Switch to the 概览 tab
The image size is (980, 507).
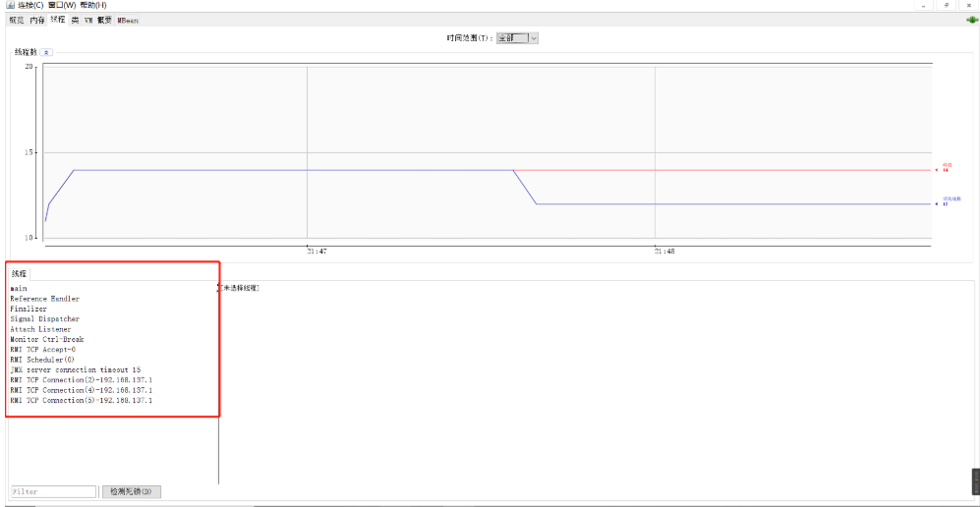(17, 20)
